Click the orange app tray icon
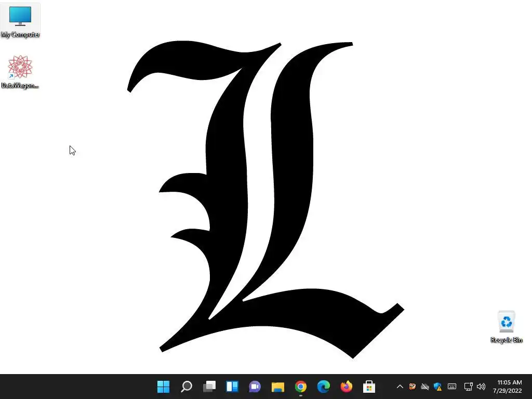The width and height of the screenshot is (532, 399). point(413,387)
